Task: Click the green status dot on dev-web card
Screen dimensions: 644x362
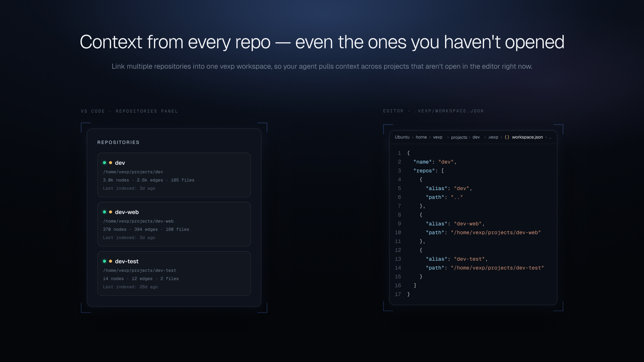Action: pyautogui.click(x=105, y=212)
